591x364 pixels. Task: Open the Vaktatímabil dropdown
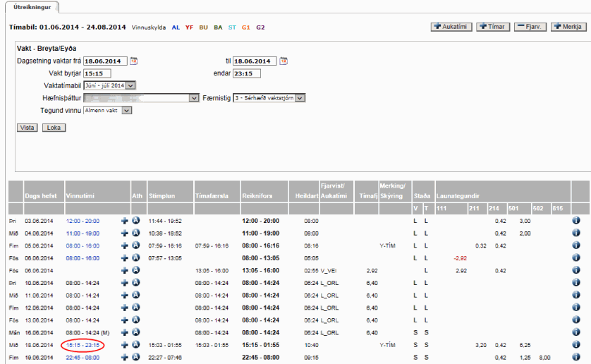click(109, 85)
